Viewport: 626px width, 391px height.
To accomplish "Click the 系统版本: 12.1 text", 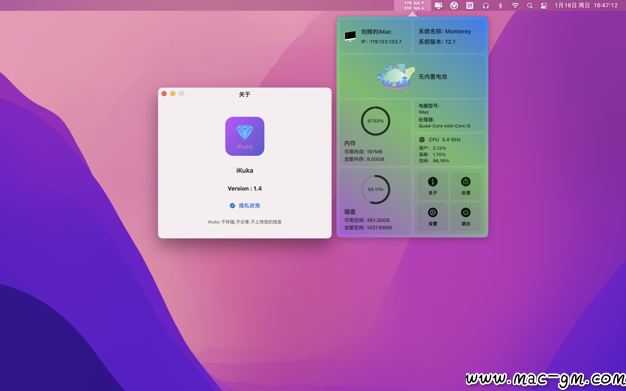I will [x=437, y=42].
